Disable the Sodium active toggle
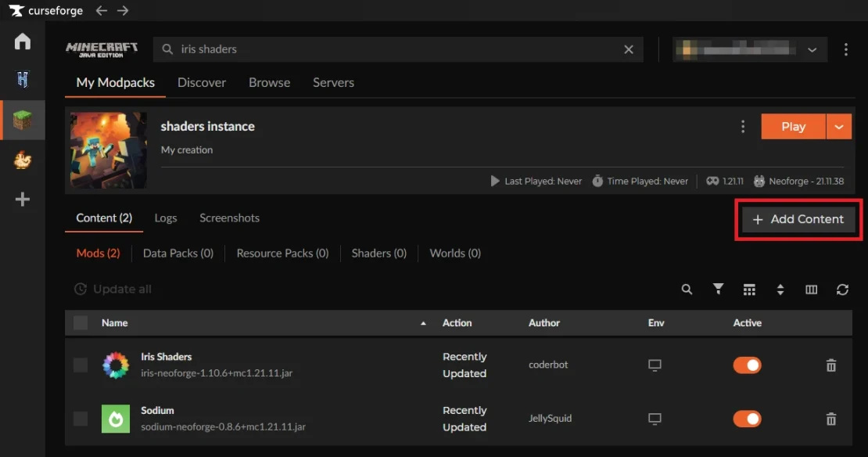 748,419
